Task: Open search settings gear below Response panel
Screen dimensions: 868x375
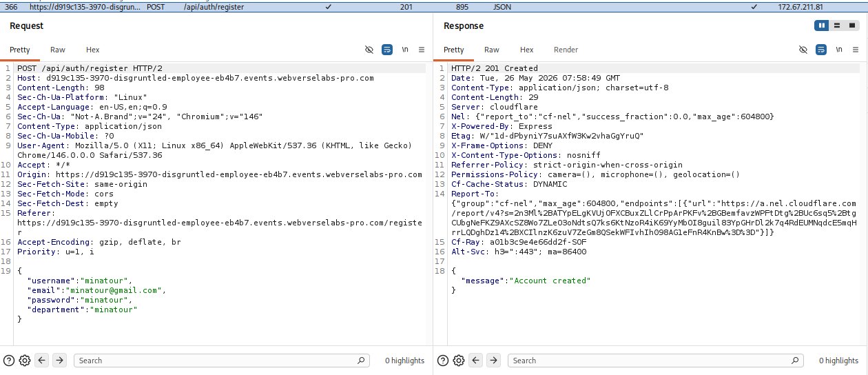Action: click(x=459, y=361)
